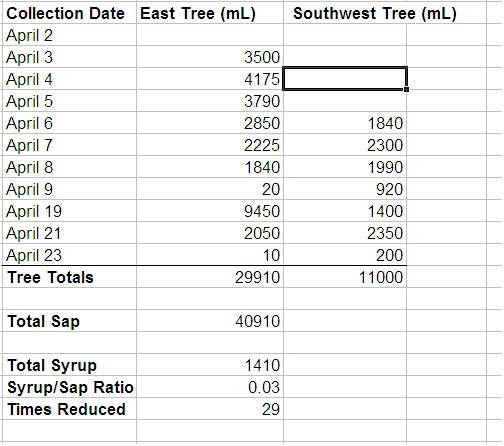
Task: Click the 'April 8' date cell
Action: (x=69, y=167)
